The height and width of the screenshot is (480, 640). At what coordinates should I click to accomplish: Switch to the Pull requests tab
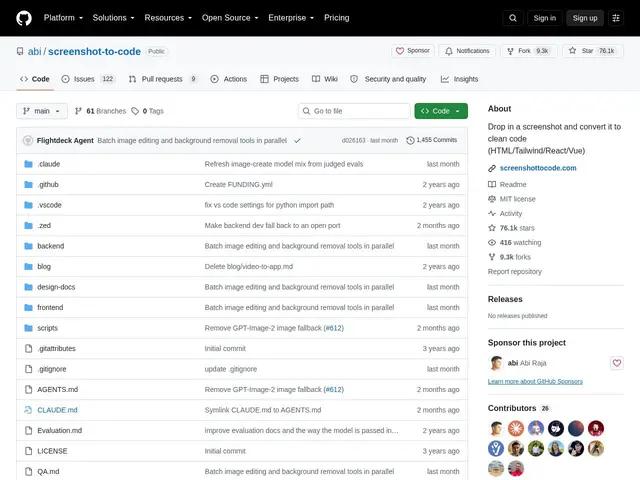tap(163, 79)
